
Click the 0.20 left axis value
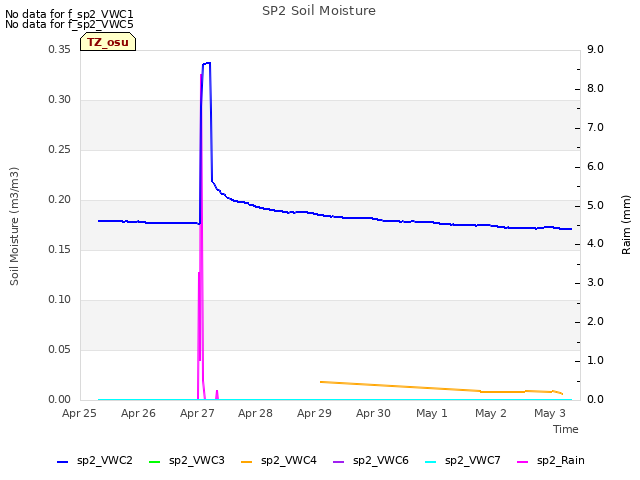tap(60, 200)
